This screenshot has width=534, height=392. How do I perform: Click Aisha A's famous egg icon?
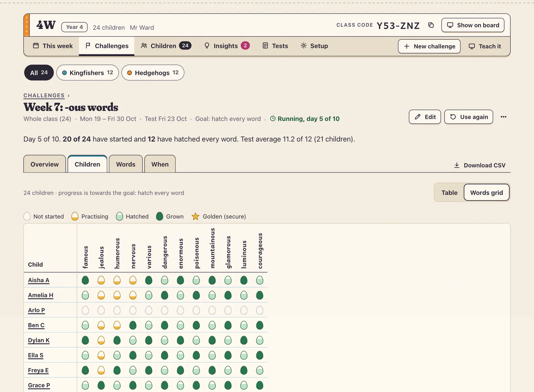(x=85, y=280)
